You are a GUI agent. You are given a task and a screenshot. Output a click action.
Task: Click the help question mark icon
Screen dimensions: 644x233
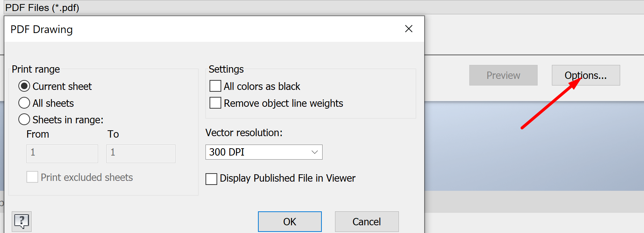21,221
